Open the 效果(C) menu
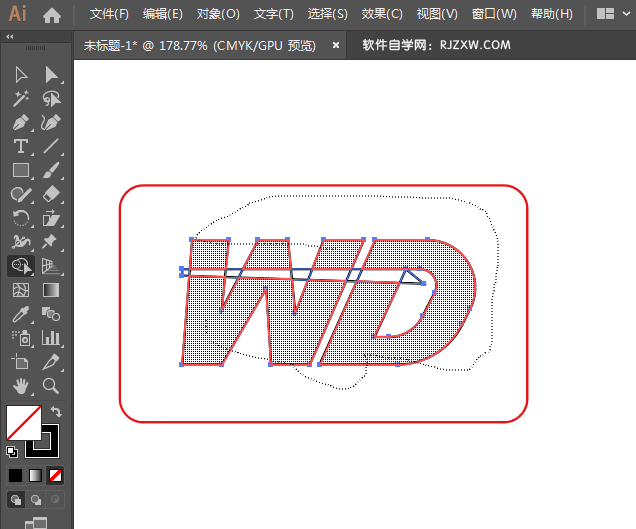The image size is (636, 529). (x=382, y=14)
